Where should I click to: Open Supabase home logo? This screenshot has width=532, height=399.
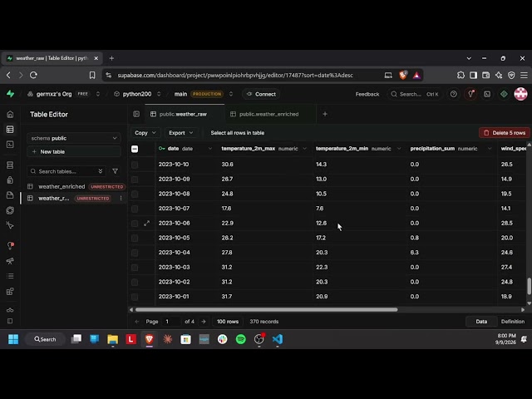point(11,94)
